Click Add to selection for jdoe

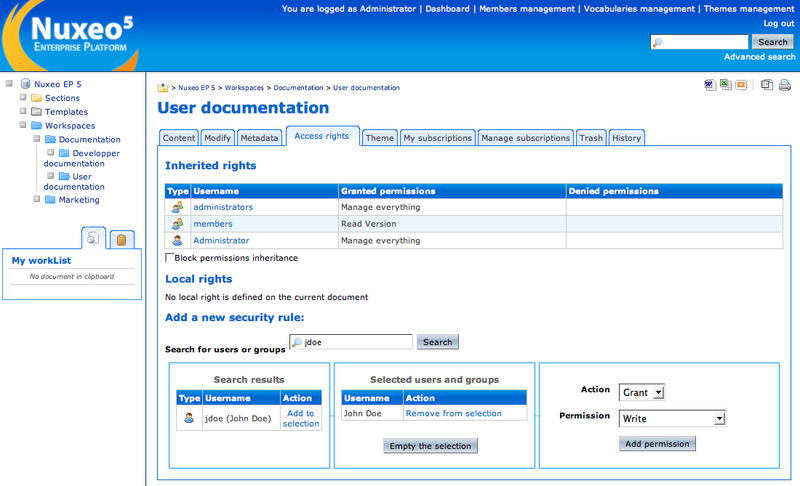(x=300, y=418)
